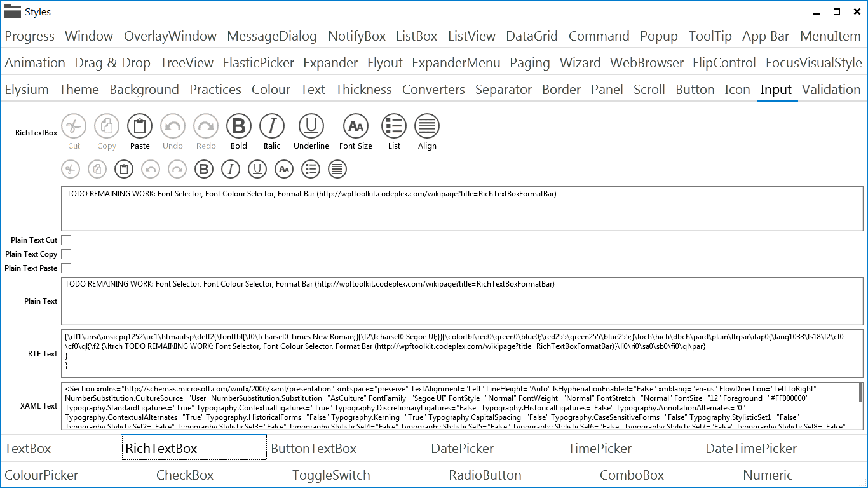The image size is (868, 488).
Task: Click the Align formatting icon
Action: coord(427,127)
